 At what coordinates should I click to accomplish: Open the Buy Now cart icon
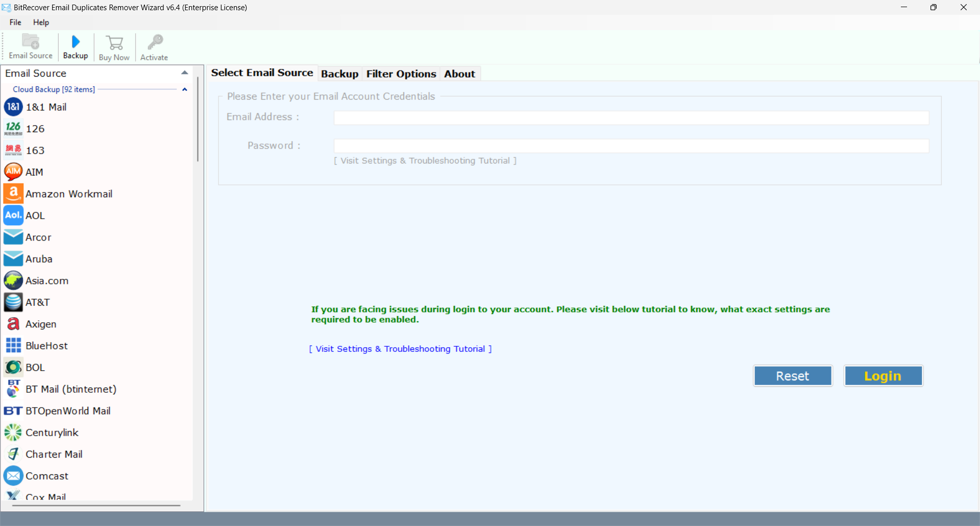click(114, 47)
